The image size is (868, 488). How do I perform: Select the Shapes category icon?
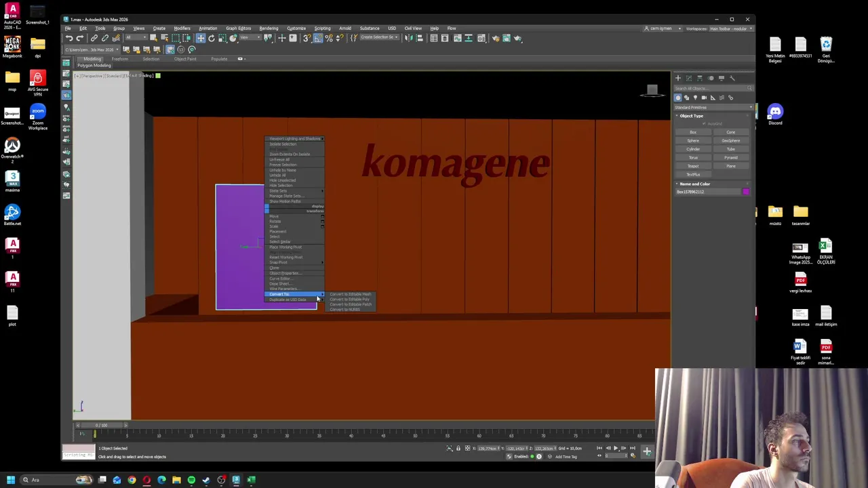pos(687,98)
